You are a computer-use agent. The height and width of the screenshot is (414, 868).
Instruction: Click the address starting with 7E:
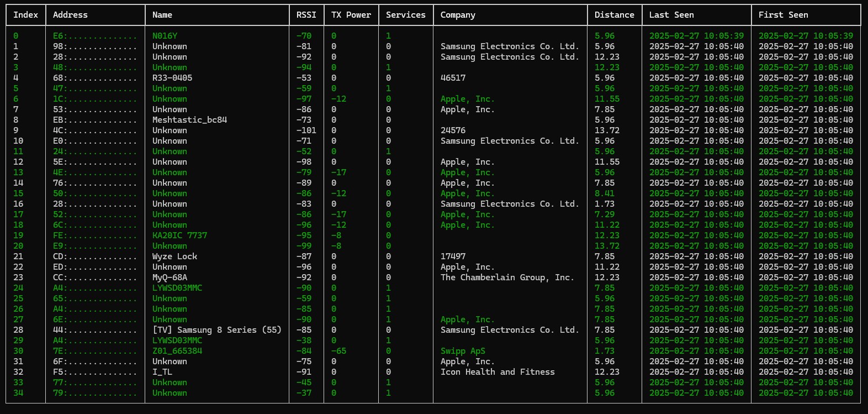pos(95,351)
